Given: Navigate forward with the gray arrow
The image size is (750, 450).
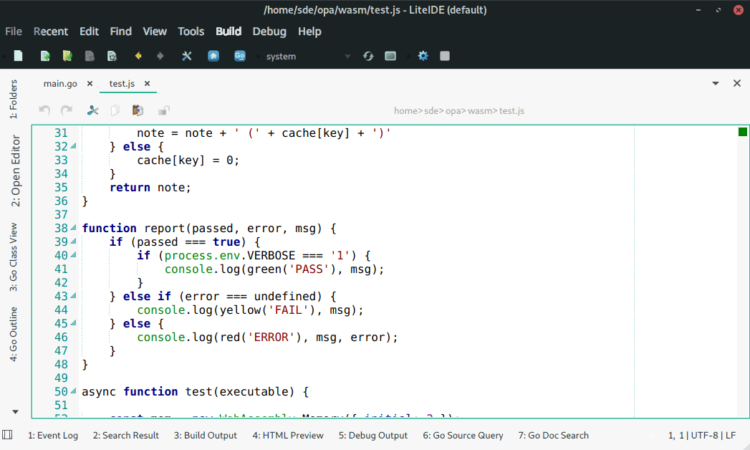Looking at the screenshot, I should (160, 56).
